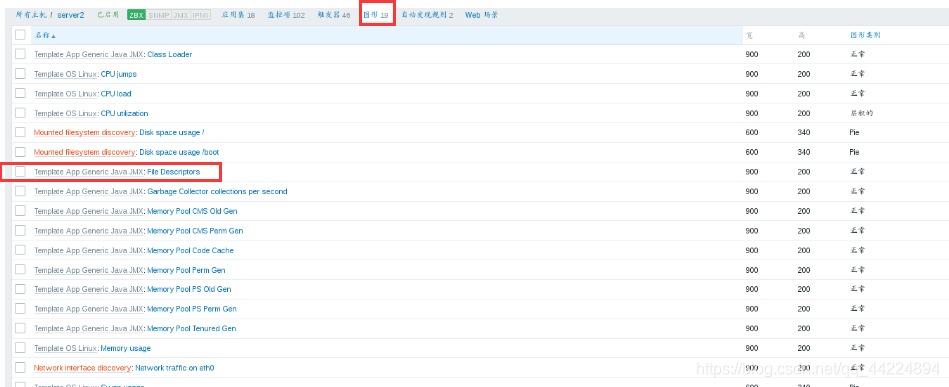949x387 pixels.
Task: Click the SNMP availability badge
Action: pyautogui.click(x=159, y=15)
